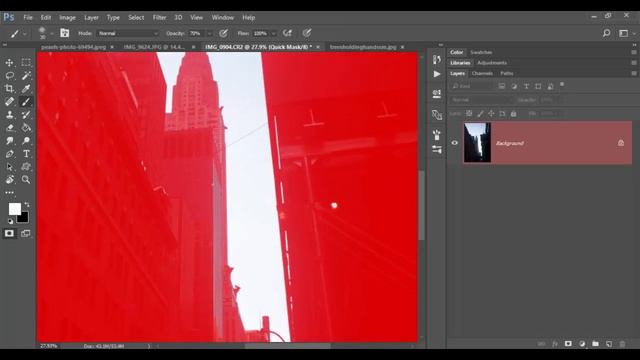Select the Paint Bucket tool
The width and height of the screenshot is (640, 360).
[x=26, y=128]
